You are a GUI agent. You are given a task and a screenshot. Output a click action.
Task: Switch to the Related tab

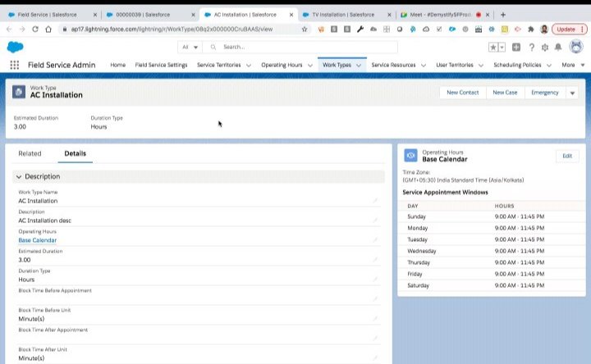click(x=30, y=153)
